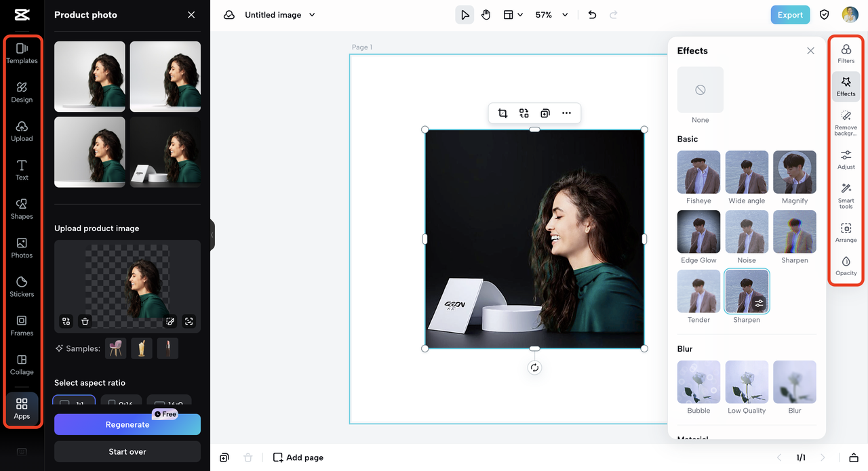
Task: Select the pink chair sample
Action: pos(116,348)
